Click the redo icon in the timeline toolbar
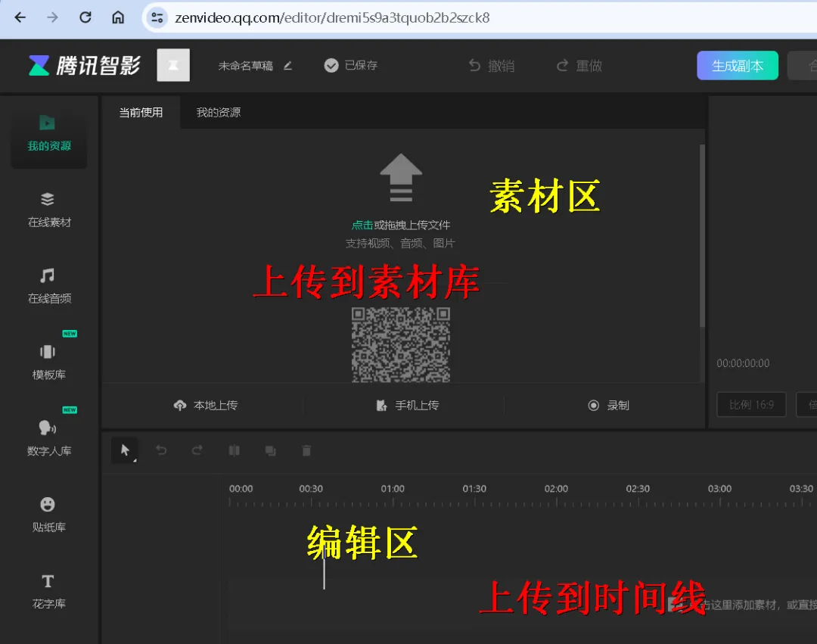 pyautogui.click(x=197, y=450)
